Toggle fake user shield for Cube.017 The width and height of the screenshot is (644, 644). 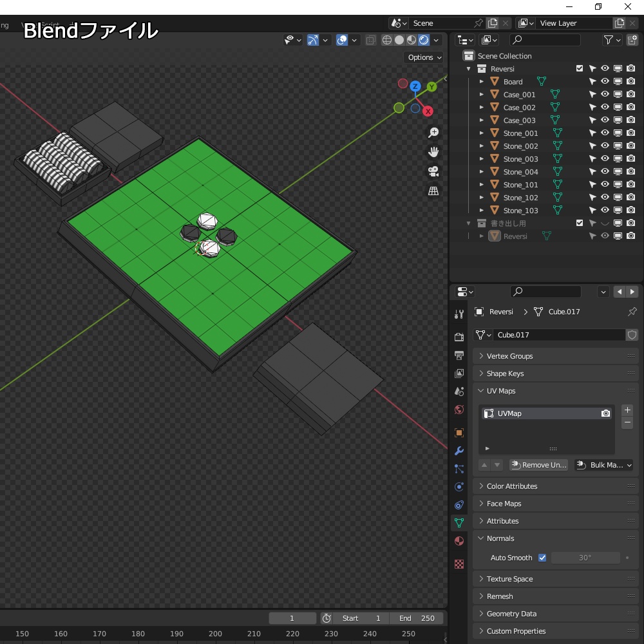coord(632,335)
